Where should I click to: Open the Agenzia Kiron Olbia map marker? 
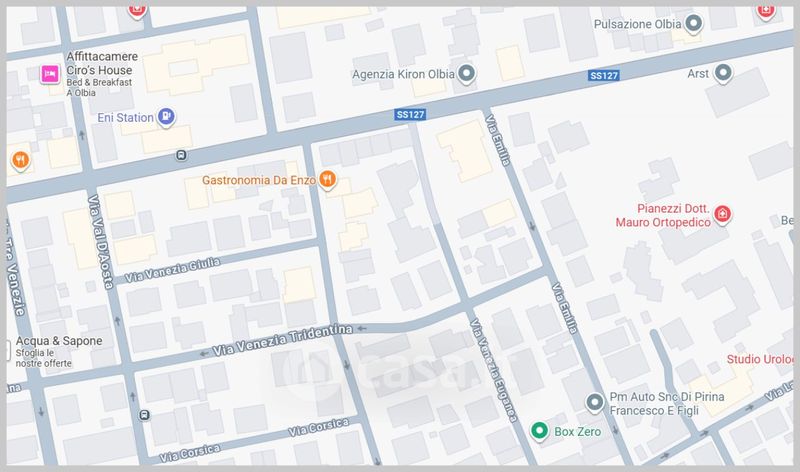[x=466, y=73]
